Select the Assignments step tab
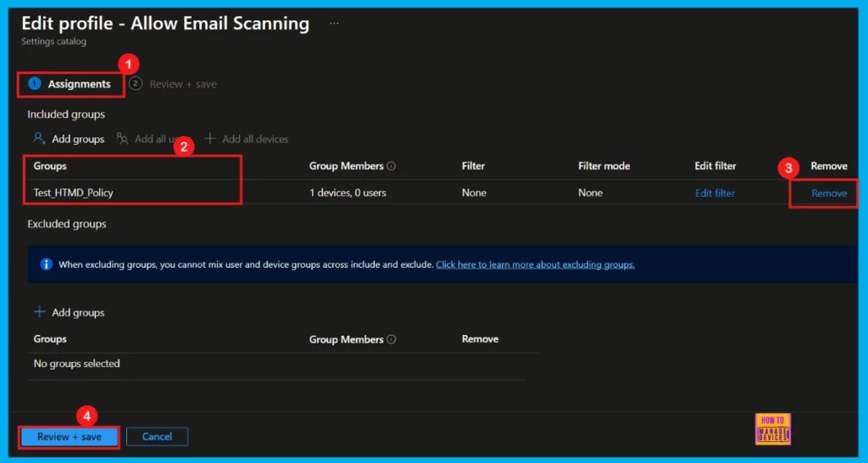This screenshot has width=868, height=463. 70,84
